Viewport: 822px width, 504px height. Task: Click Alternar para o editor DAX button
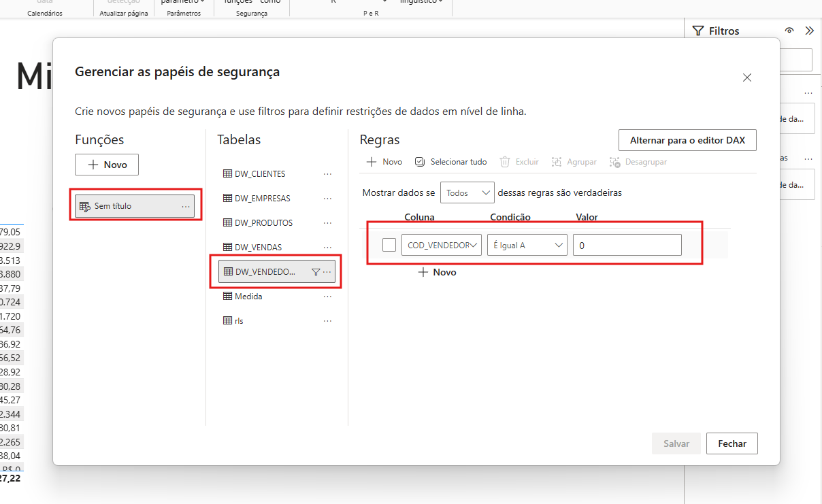[x=687, y=140]
